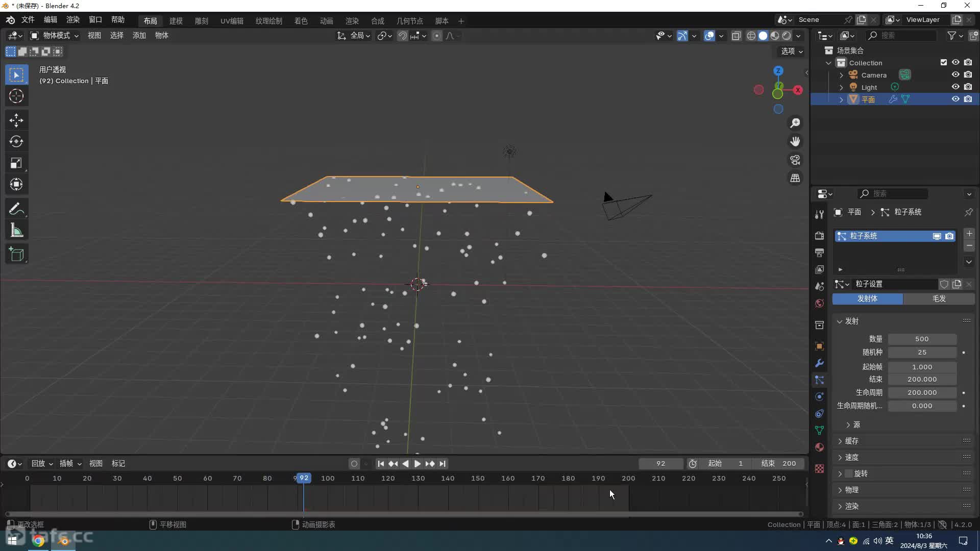The height and width of the screenshot is (551, 980).
Task: Select the Cursor tool in toolbar
Action: pos(16,96)
